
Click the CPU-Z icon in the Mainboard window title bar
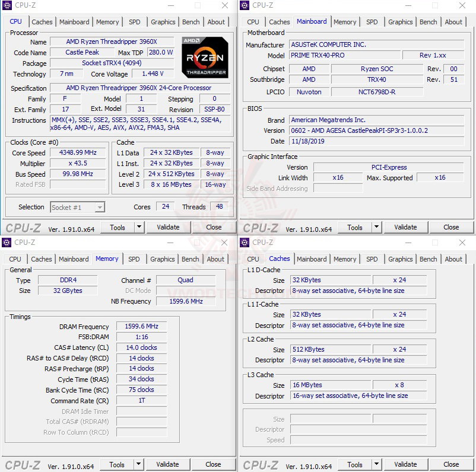[244, 5]
